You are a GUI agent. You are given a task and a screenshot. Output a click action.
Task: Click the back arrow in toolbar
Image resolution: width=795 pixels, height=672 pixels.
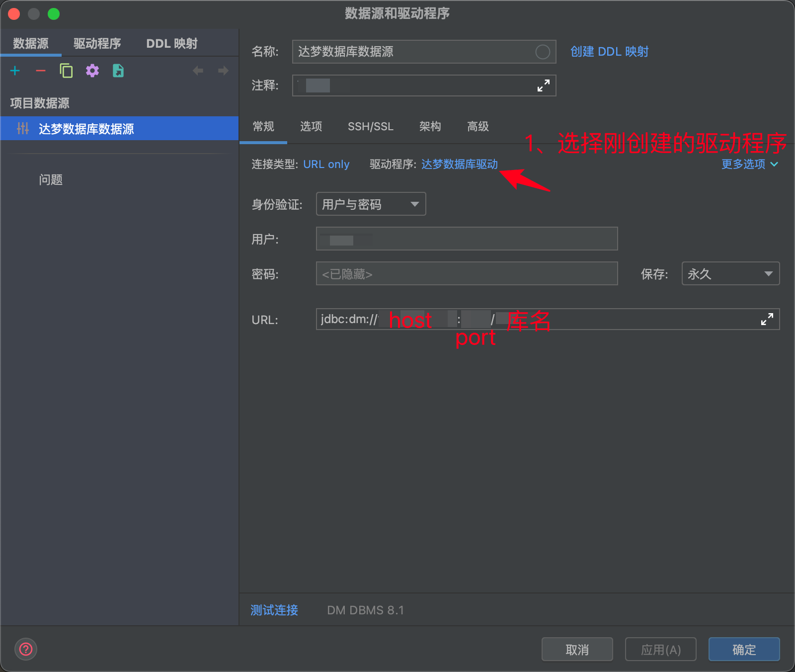(198, 71)
